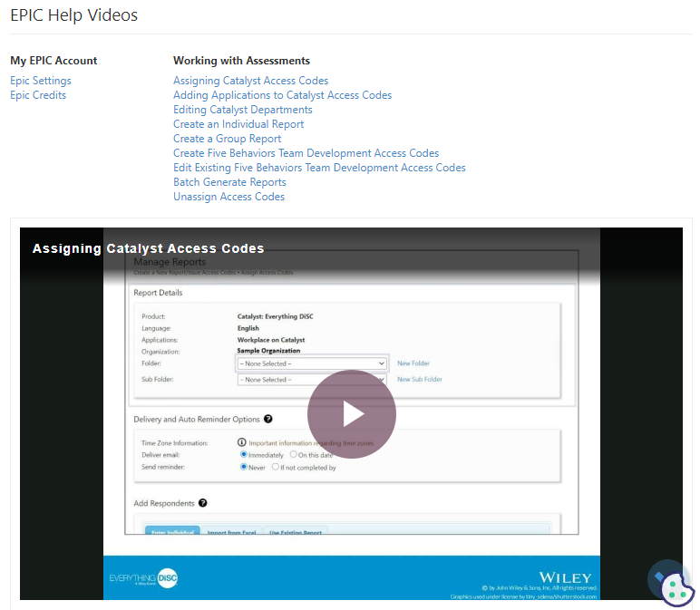Select the If not completed by radio button
The image size is (700, 610).
[x=276, y=467]
